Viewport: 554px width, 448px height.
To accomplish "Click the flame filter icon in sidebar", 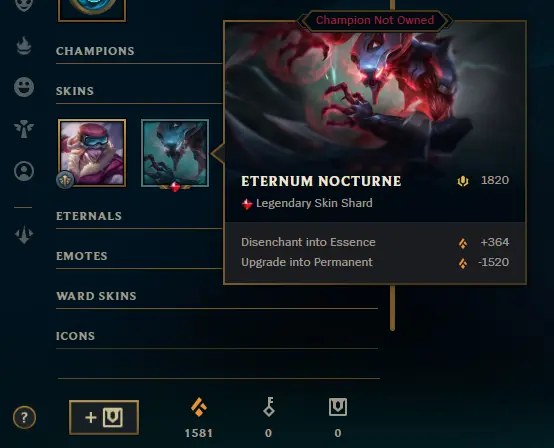I will pyautogui.click(x=24, y=46).
